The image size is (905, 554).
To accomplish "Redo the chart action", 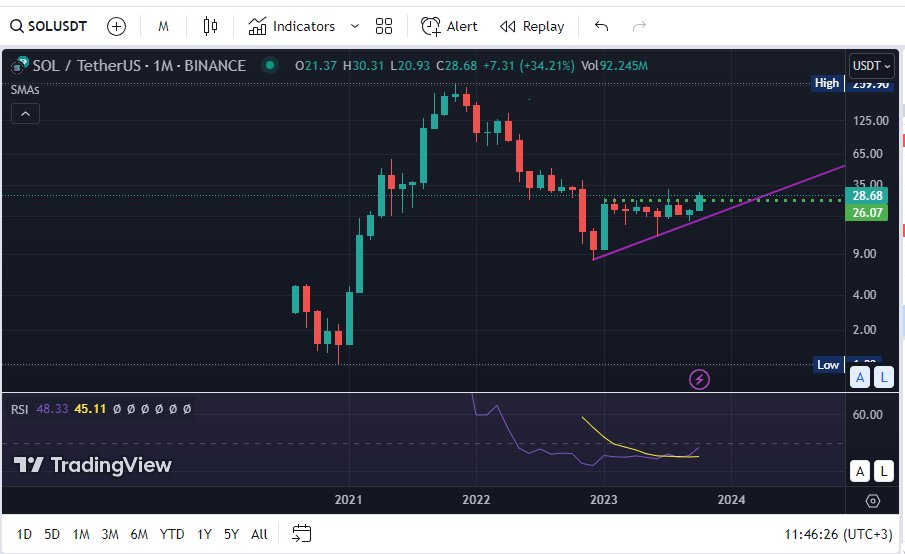I will 639,26.
